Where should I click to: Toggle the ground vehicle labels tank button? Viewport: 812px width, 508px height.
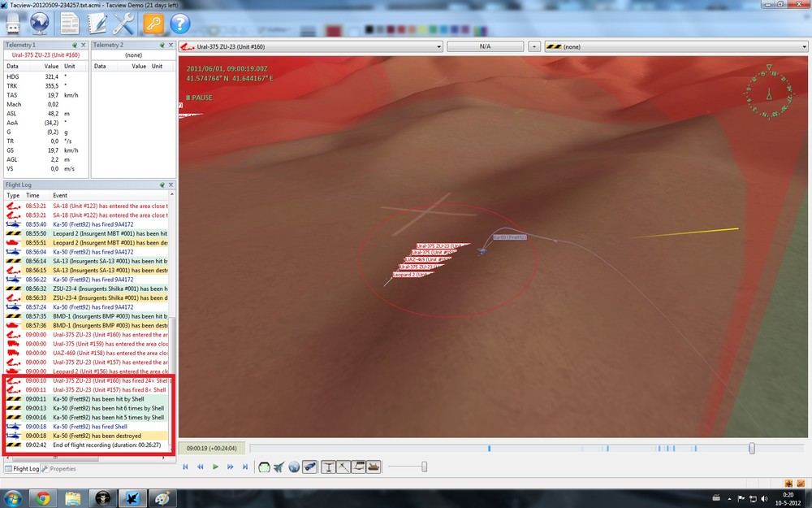click(x=373, y=466)
